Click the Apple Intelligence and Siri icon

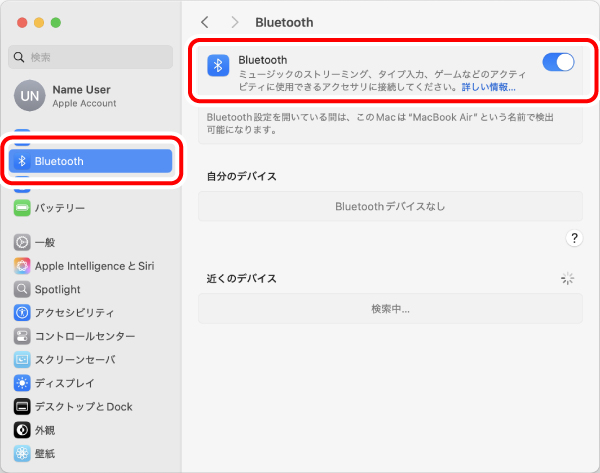tap(22, 266)
